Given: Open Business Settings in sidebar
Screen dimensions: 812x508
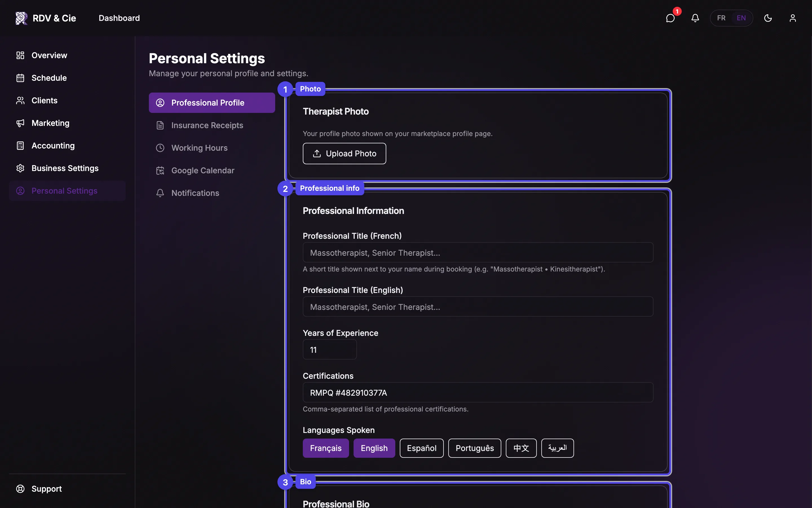Looking at the screenshot, I should pos(67,168).
